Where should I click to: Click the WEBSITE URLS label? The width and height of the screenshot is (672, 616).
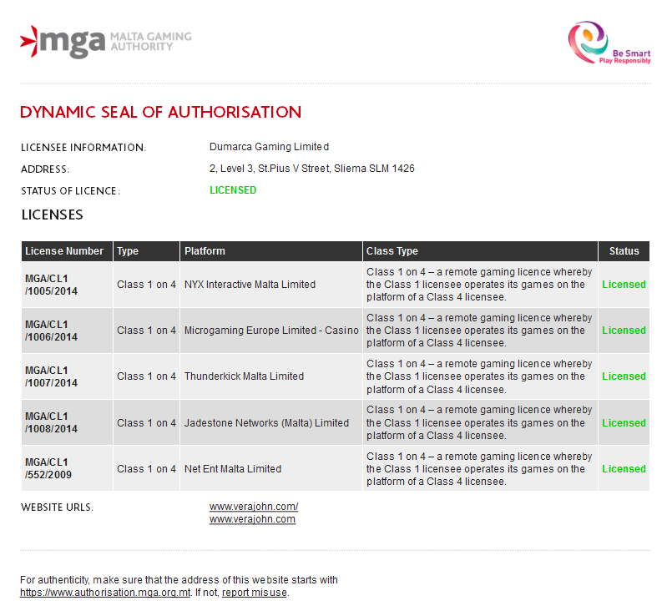(57, 507)
